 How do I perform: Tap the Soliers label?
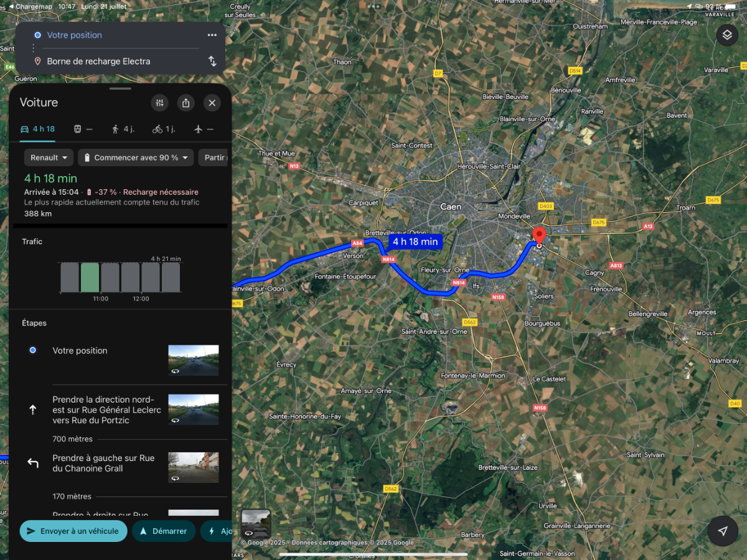(544, 296)
